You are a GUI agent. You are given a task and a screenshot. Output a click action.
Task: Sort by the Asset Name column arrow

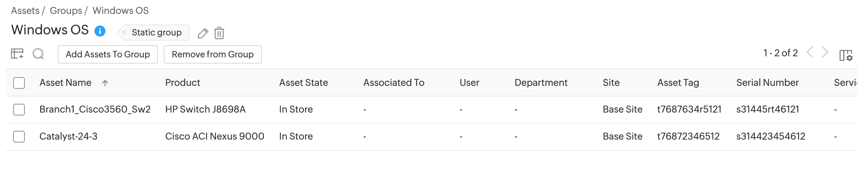[105, 83]
